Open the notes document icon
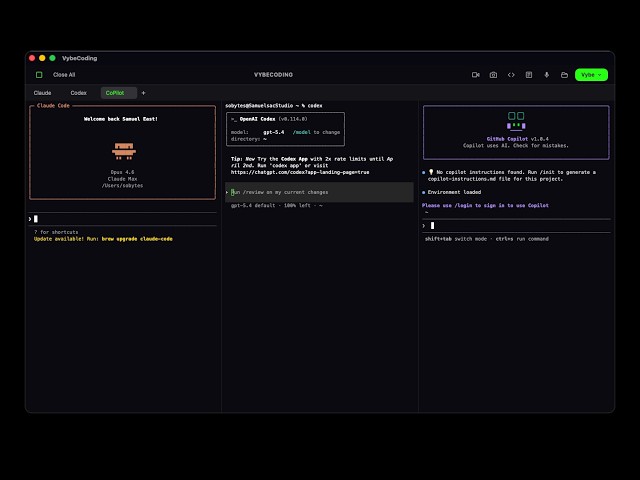 click(529, 75)
